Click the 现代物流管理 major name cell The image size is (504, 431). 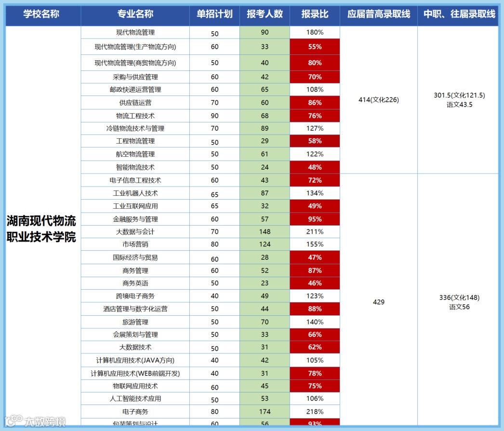[x=135, y=32]
